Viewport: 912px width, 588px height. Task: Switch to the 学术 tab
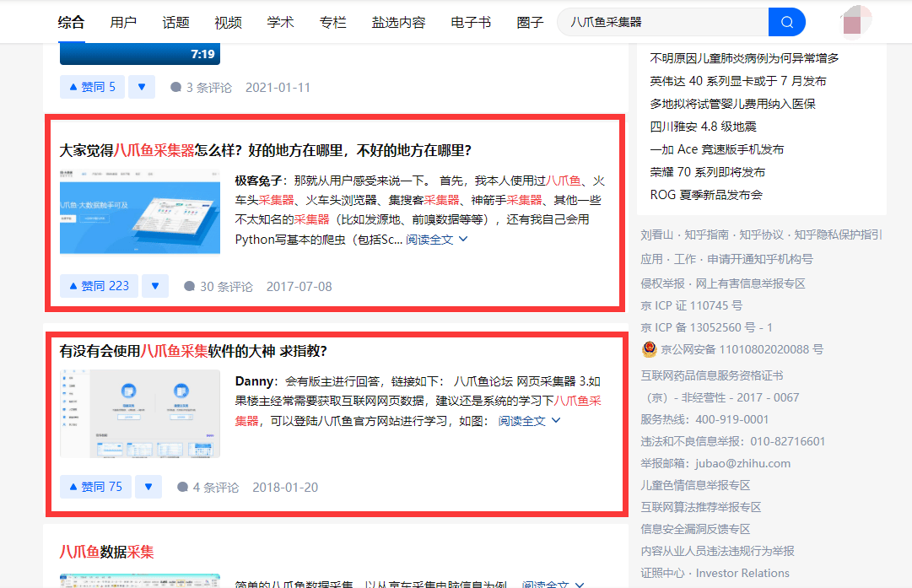(x=280, y=22)
